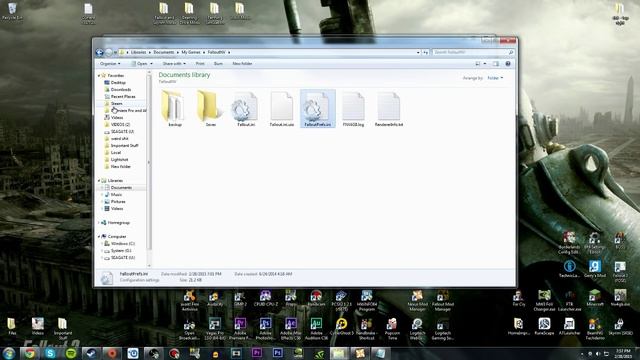Select Important Stuff in Favorites

pyautogui.click(x=124, y=145)
